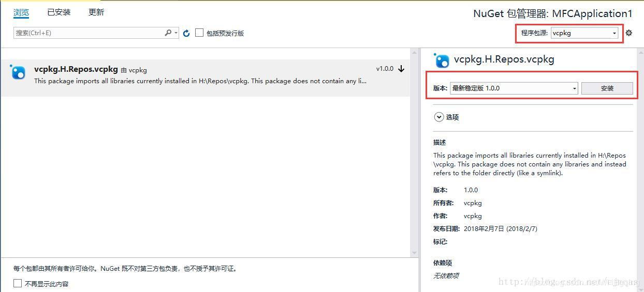Click the publish date 2018/2/7 text
644x292 pixels.
pos(501,228)
